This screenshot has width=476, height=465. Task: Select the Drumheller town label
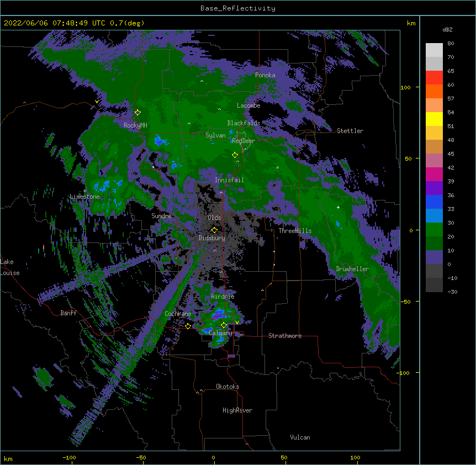pyautogui.click(x=352, y=269)
